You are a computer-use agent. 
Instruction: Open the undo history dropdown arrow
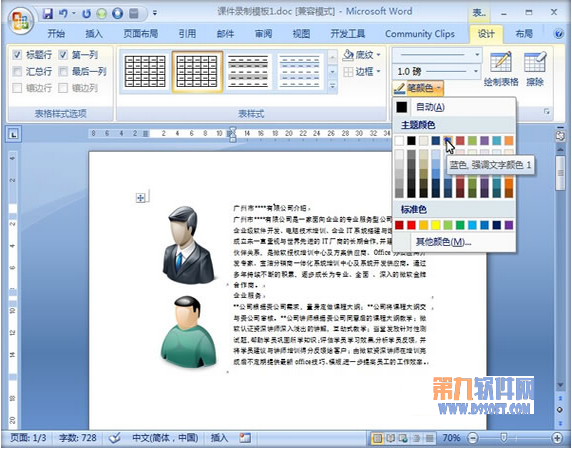click(x=74, y=13)
